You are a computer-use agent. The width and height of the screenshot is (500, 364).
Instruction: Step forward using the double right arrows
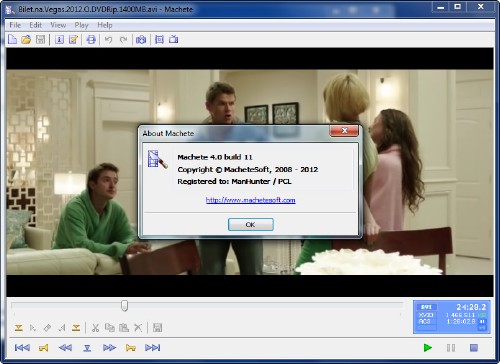click(109, 348)
